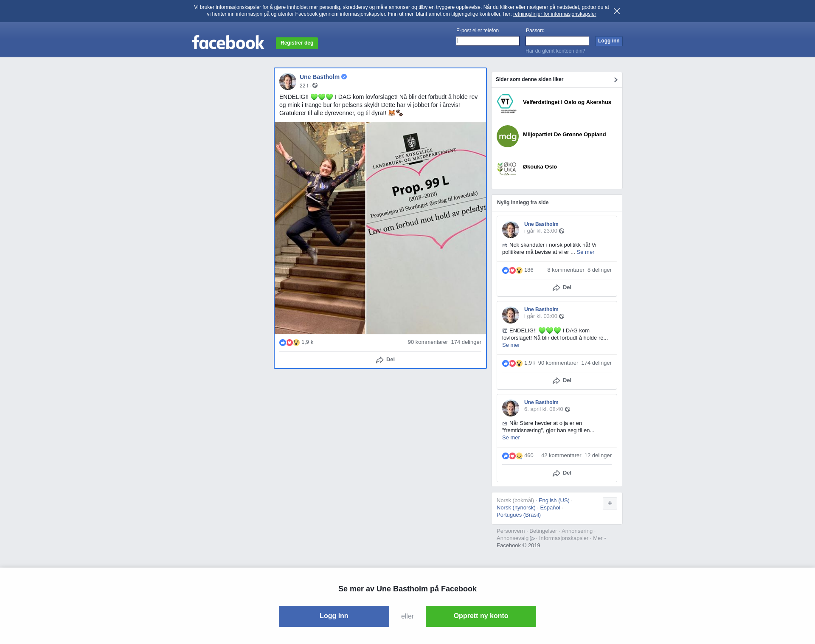Click the header Logg inn button
The width and height of the screenshot is (815, 644).
(609, 41)
